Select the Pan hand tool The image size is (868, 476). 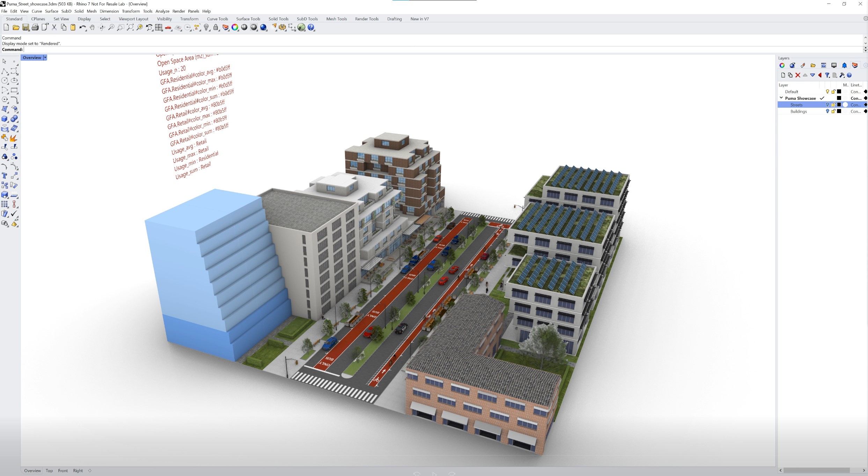(92, 28)
